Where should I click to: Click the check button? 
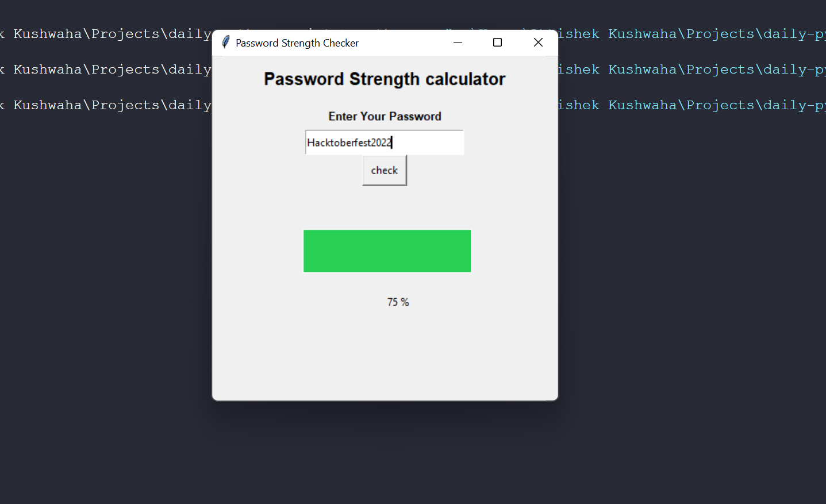(x=385, y=171)
